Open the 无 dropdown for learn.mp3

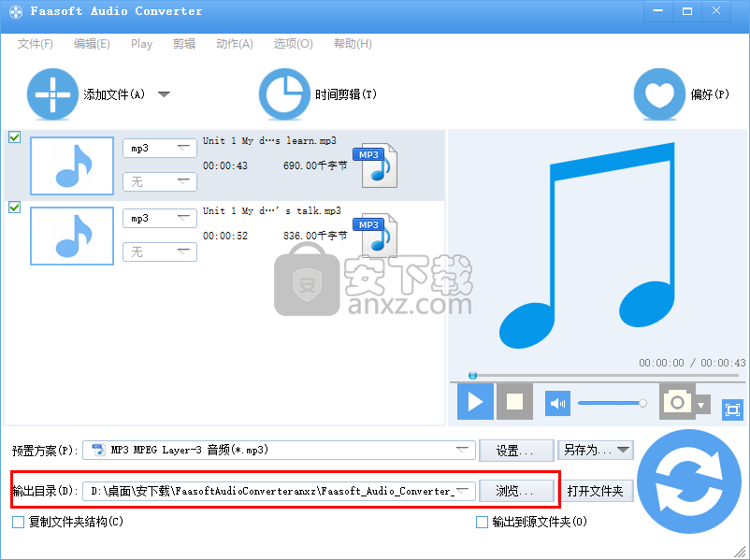tap(160, 181)
